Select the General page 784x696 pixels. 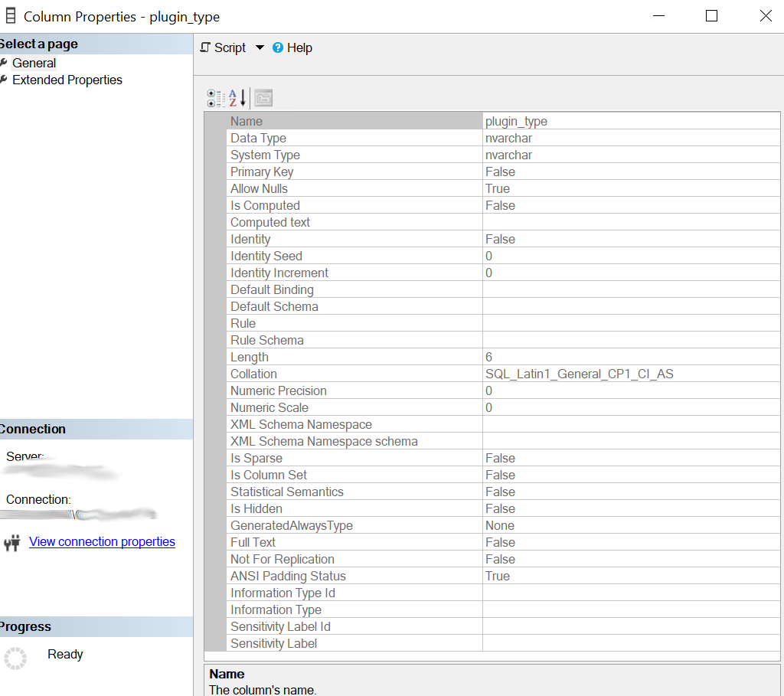pyautogui.click(x=34, y=63)
